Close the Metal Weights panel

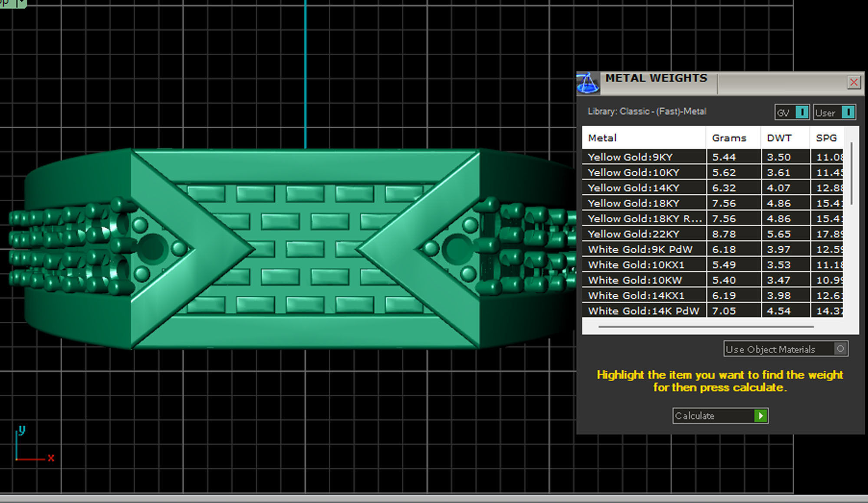(x=854, y=82)
